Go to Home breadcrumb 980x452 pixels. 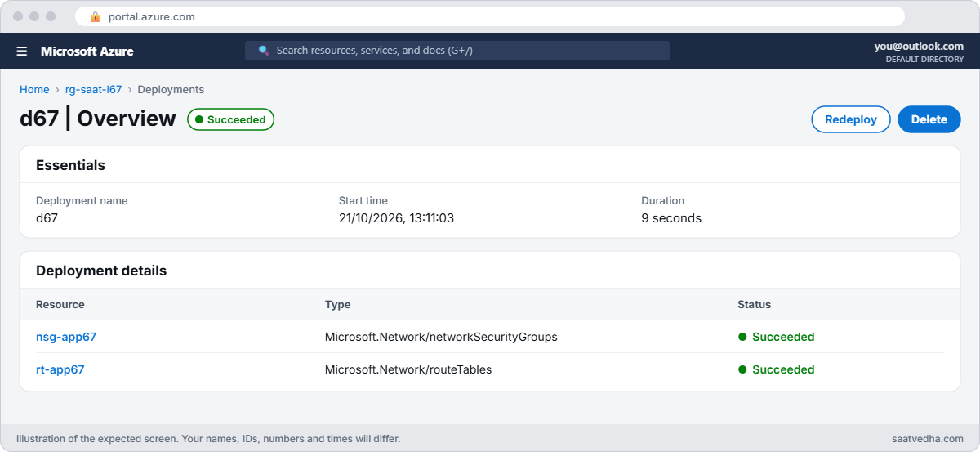click(34, 90)
